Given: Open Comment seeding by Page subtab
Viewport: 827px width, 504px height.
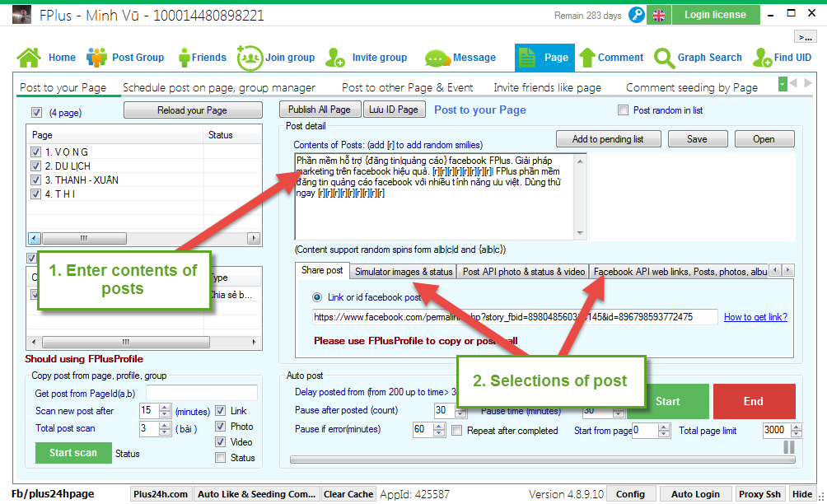Looking at the screenshot, I should point(691,87).
